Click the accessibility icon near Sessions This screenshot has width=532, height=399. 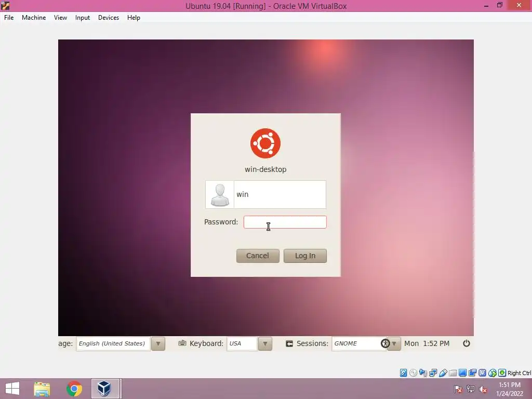[385, 343]
